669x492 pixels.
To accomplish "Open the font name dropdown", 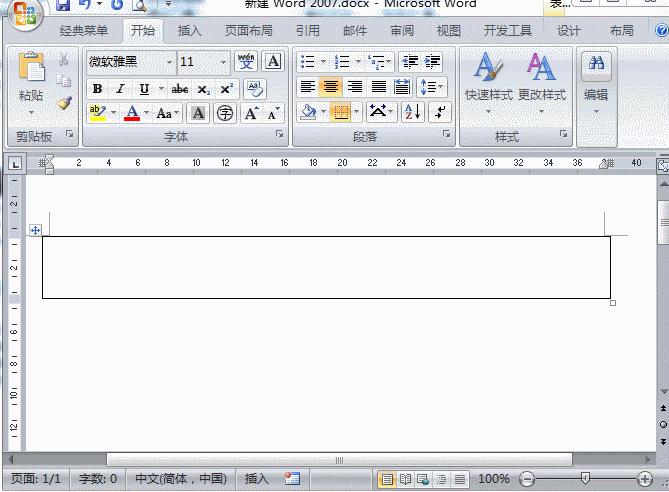I will (x=169, y=62).
